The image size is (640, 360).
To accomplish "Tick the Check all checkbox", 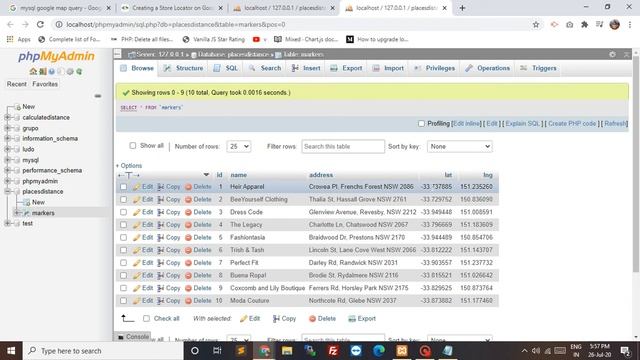I will click(147, 318).
